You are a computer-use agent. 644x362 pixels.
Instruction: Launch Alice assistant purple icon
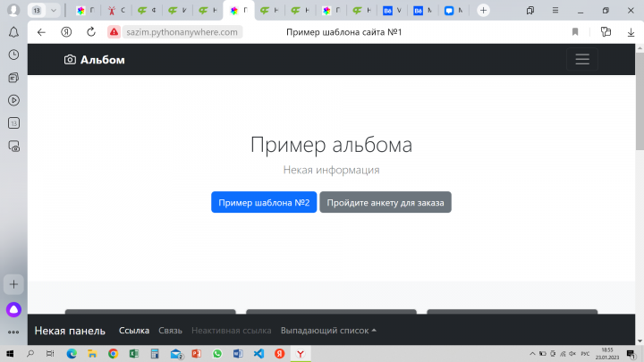click(13, 310)
